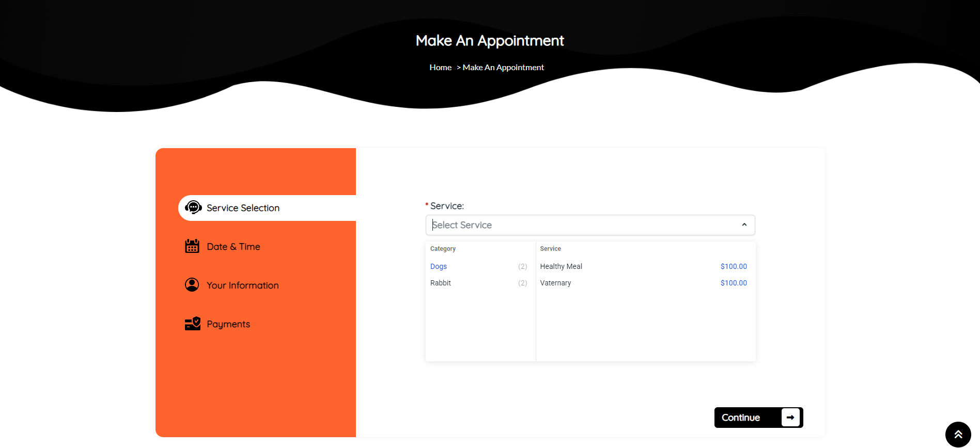
Task: Click the $100.00 price for Healthy Meal
Action: click(734, 266)
